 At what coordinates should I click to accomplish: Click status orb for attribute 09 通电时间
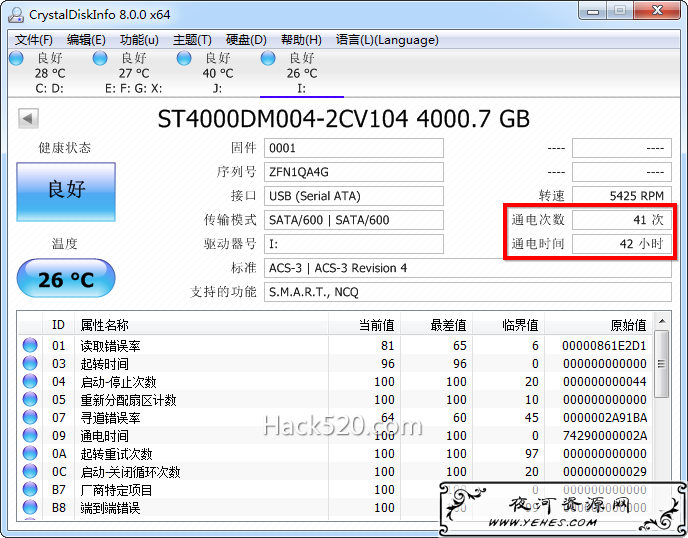(30, 435)
